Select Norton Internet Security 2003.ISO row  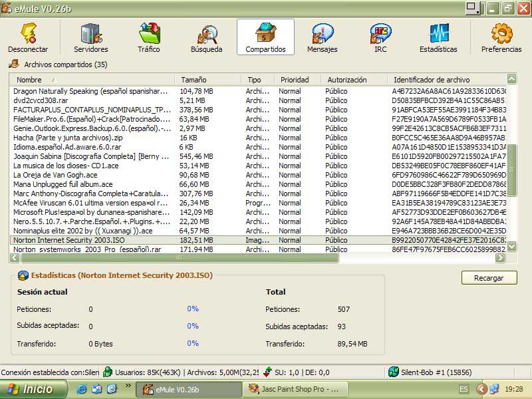pyautogui.click(x=258, y=240)
